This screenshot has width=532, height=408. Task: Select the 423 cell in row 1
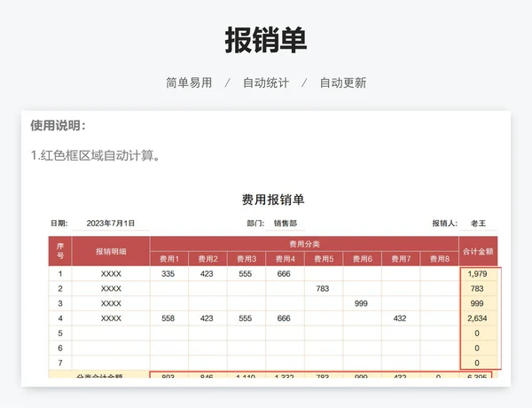point(208,273)
